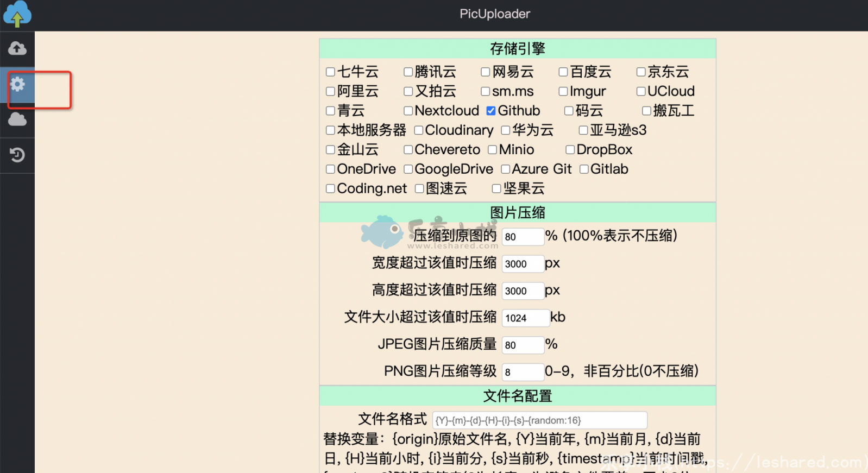Enable the Cloudinary checkbox
This screenshot has height=473, width=868.
418,130
